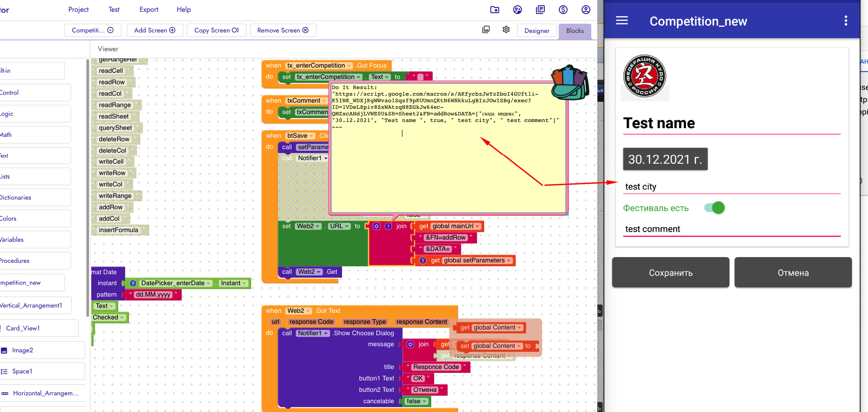Click the test city input field
Image resolution: width=868 pixels, height=412 pixels.
[x=731, y=187]
